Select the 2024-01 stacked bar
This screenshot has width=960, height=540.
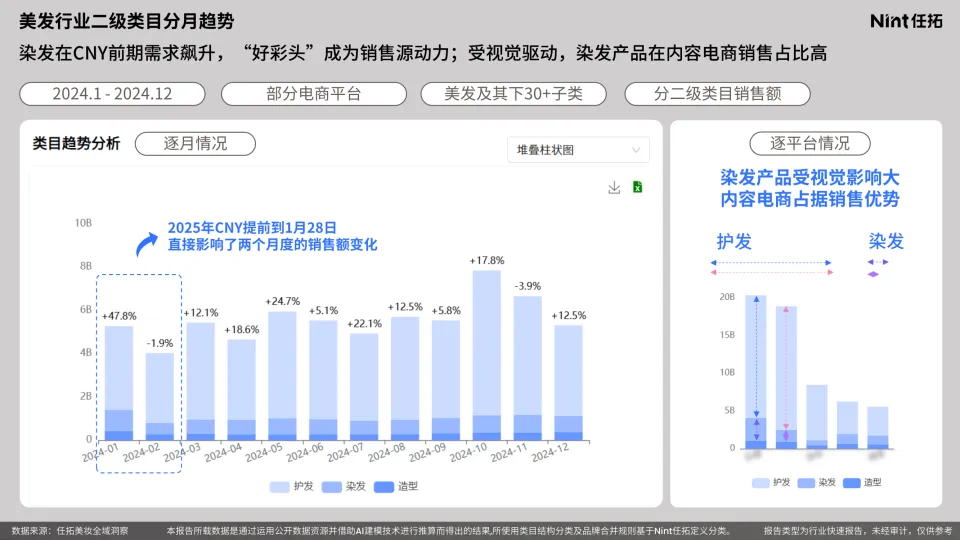click(x=119, y=383)
